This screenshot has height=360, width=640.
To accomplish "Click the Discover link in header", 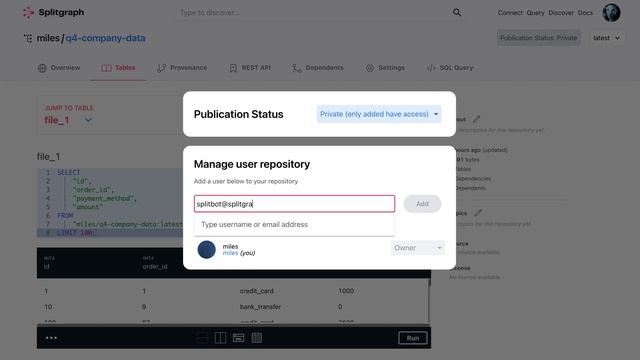I will [x=561, y=13].
